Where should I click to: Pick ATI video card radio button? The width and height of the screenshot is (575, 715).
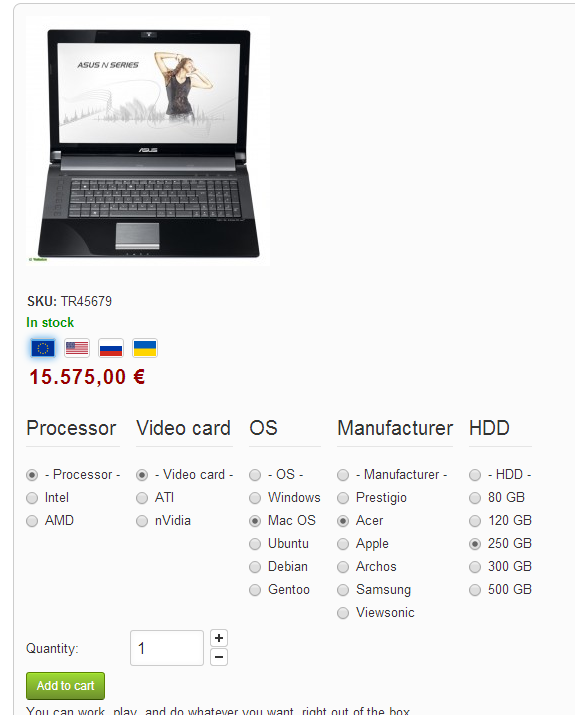point(142,498)
